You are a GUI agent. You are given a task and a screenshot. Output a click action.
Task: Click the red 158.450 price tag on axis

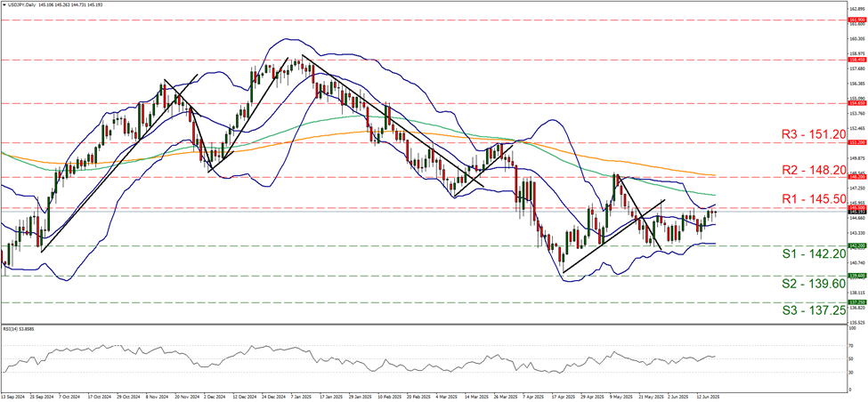pos(855,60)
